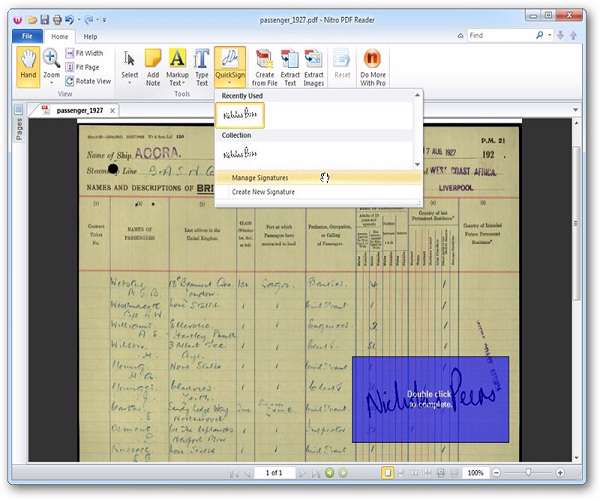
Task: Click the blue signature placement box
Action: (430, 399)
